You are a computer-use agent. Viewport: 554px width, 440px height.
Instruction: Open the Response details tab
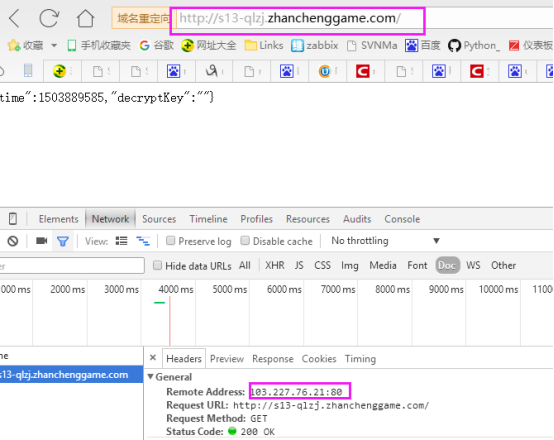pyautogui.click(x=273, y=359)
